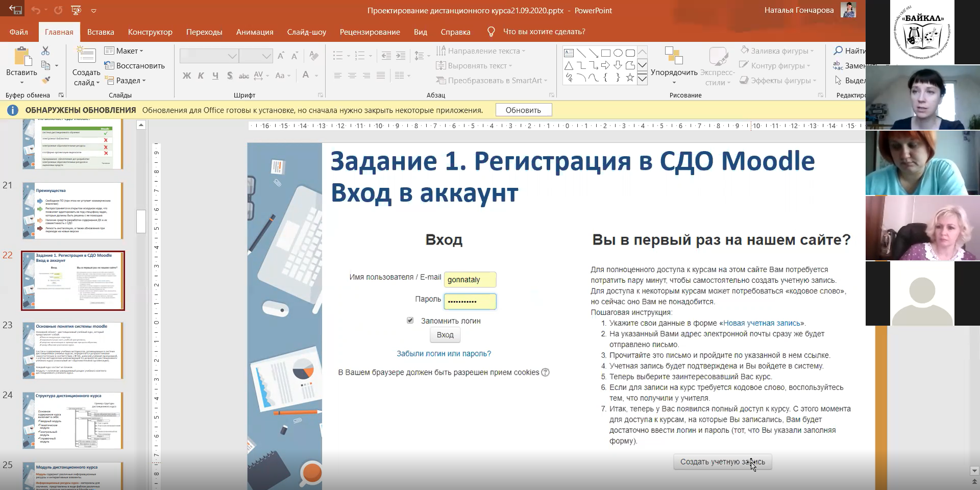Open Заливка фигуры fill color
This screenshot has width=980, height=490.
777,51
